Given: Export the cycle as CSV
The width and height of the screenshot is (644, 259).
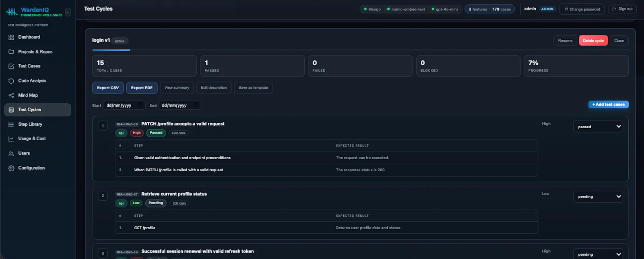Looking at the screenshot, I should pos(108,88).
